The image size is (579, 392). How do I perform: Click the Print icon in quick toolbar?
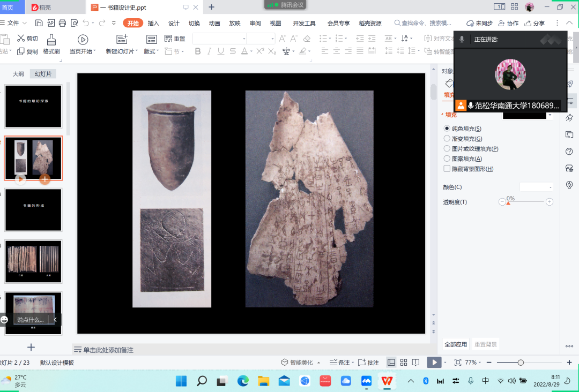(62, 23)
